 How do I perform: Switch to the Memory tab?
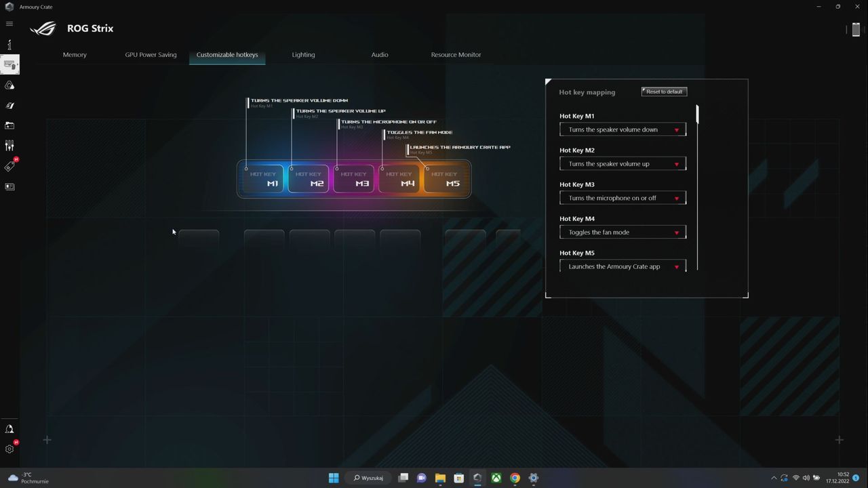(x=75, y=55)
